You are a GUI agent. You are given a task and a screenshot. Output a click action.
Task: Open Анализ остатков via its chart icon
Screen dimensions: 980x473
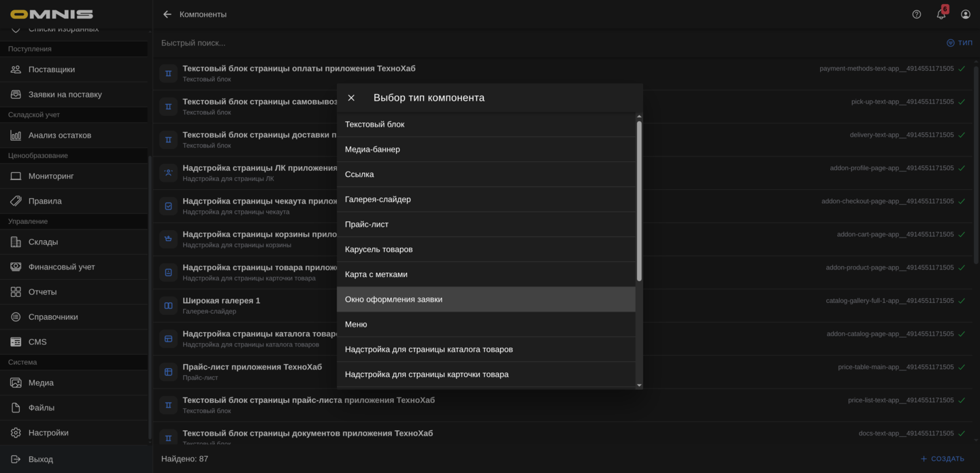[x=16, y=135]
